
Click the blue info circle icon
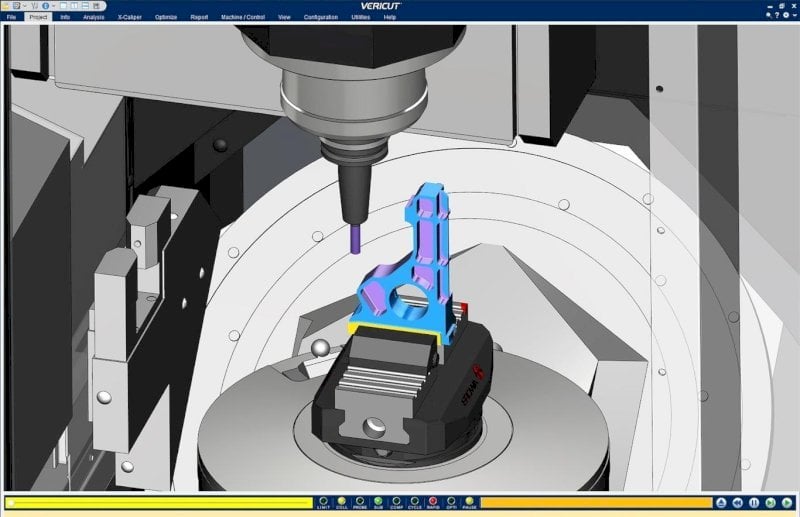pyautogui.click(x=45, y=6)
